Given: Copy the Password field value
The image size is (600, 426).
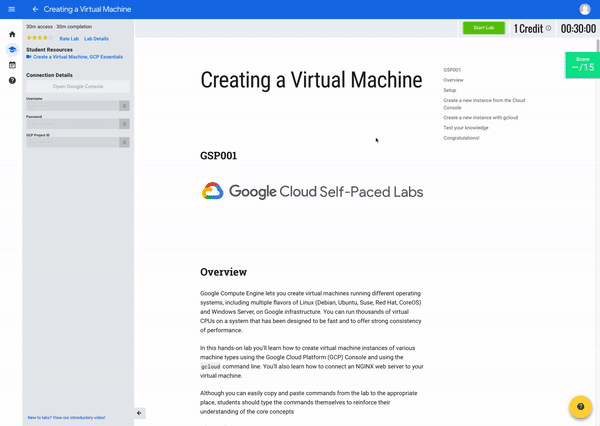Looking at the screenshot, I should pyautogui.click(x=124, y=124).
